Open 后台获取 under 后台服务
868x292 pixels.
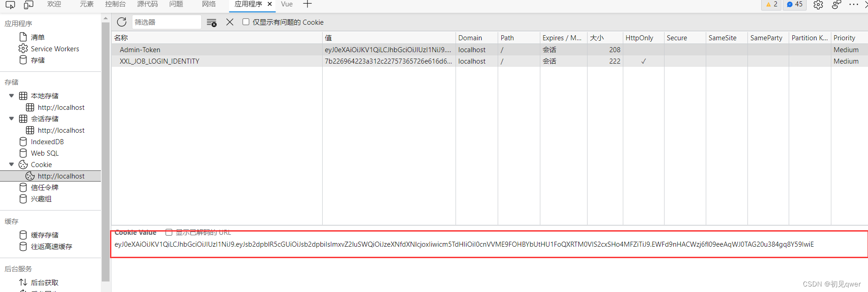pyautogui.click(x=44, y=282)
